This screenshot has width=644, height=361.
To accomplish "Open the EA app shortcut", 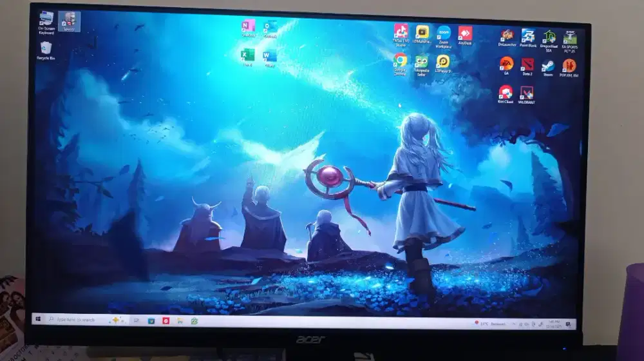I will pos(506,66).
